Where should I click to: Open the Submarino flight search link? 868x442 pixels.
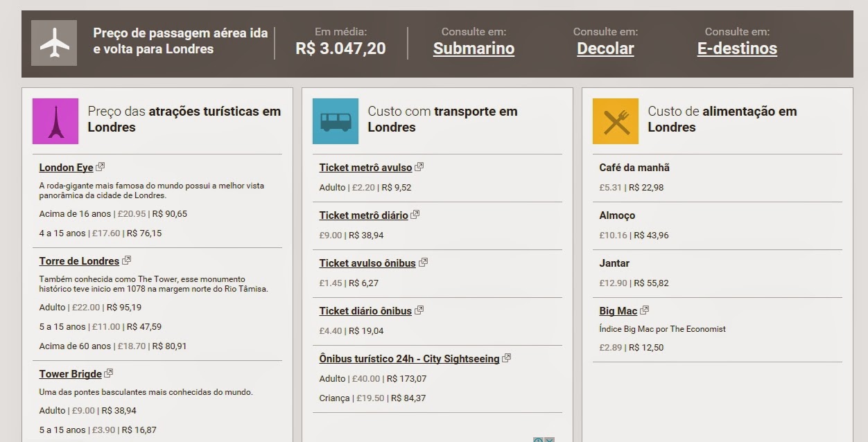tap(474, 48)
